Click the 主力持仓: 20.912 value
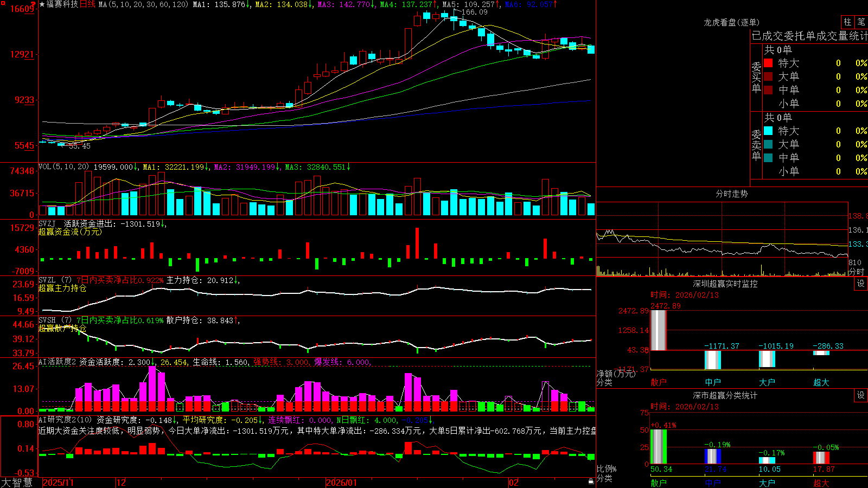Screen dimensions: 868x488 200,280
